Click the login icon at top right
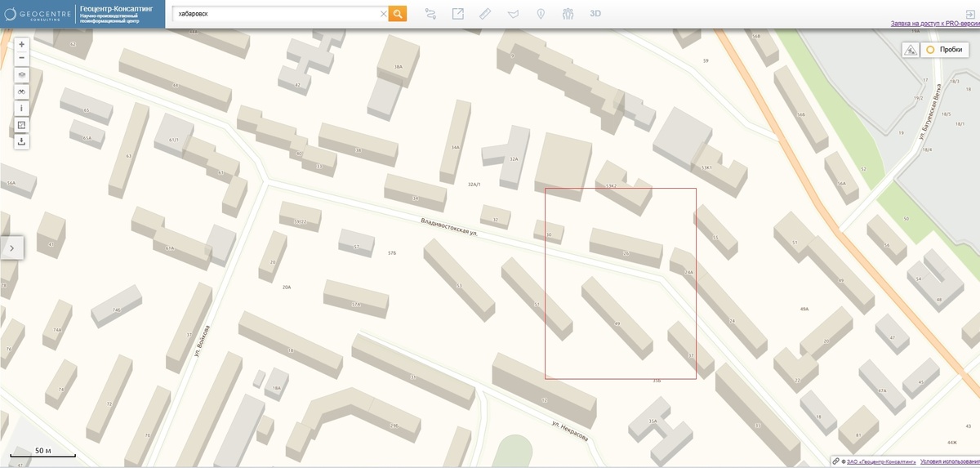 [x=970, y=13]
